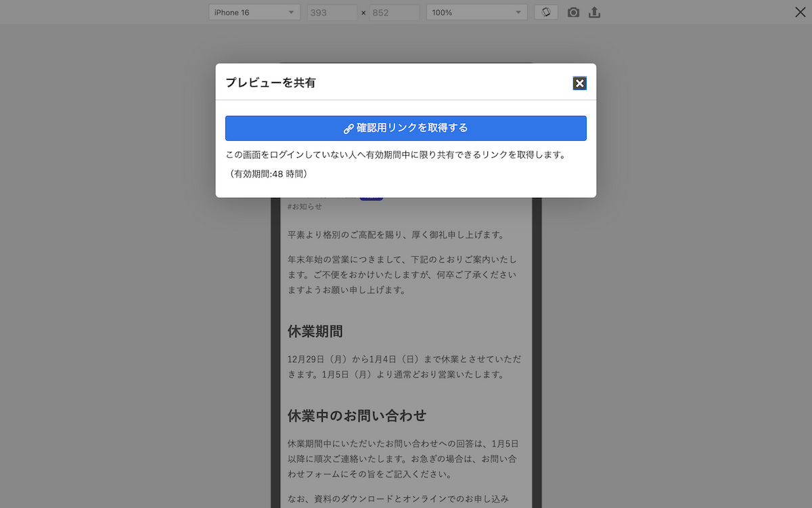Click the viewport width field showing 393

click(x=332, y=12)
